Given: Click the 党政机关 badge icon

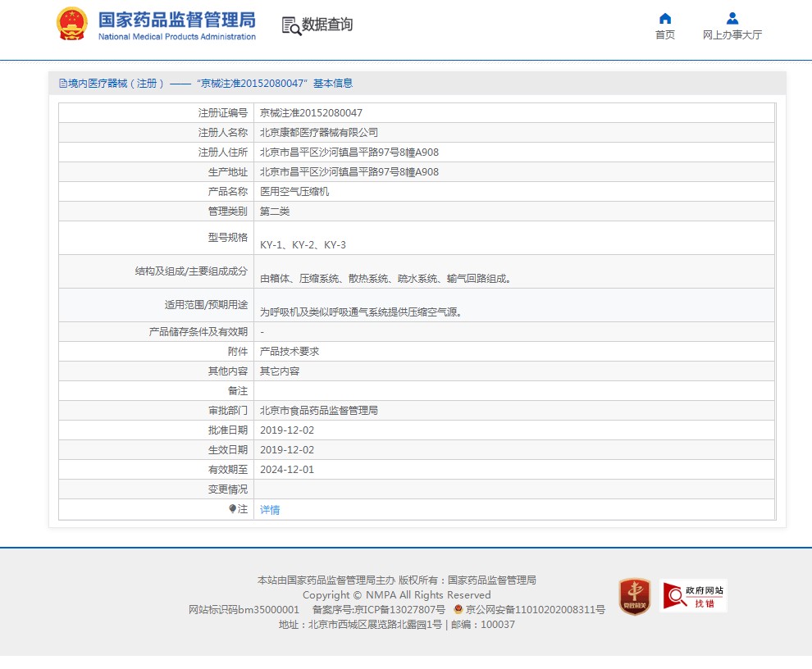Looking at the screenshot, I should pos(634,597).
